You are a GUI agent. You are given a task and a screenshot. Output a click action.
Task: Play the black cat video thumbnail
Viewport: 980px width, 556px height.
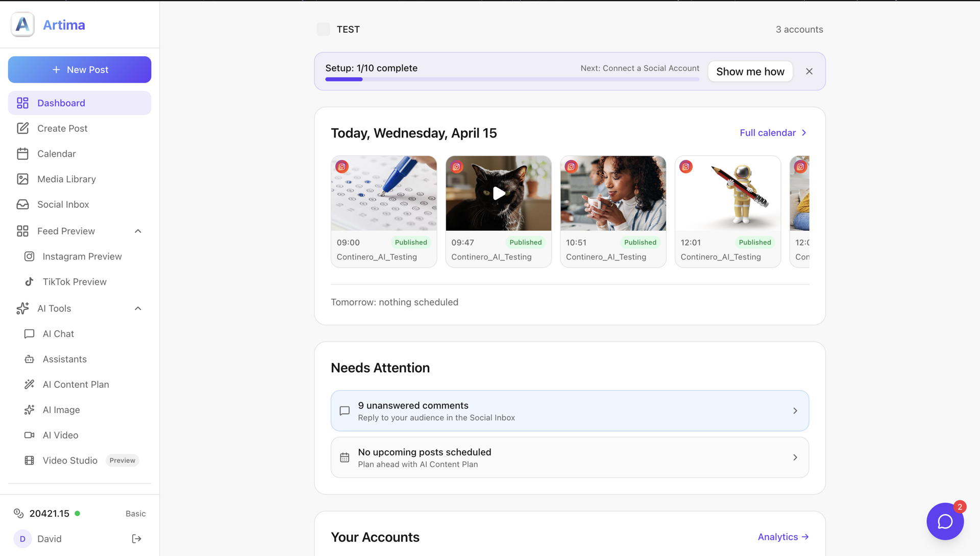click(499, 194)
